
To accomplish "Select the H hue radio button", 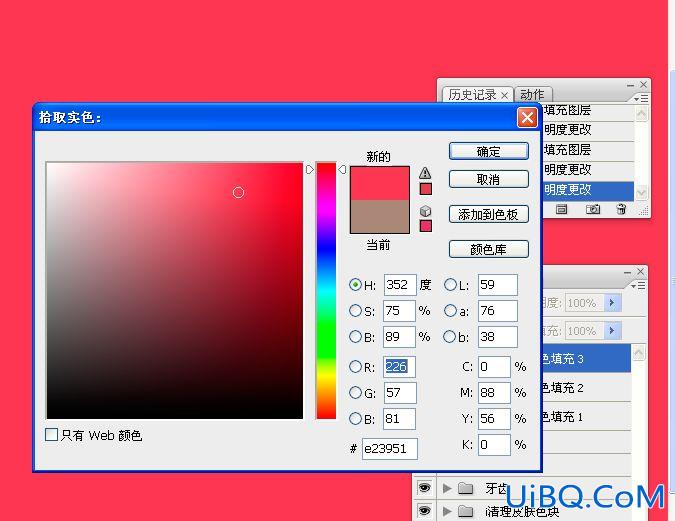I will tap(355, 285).
